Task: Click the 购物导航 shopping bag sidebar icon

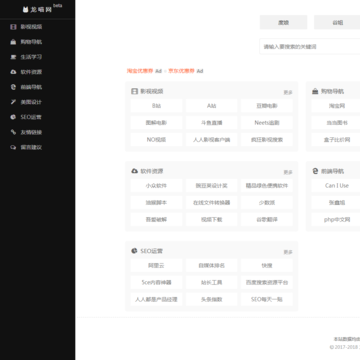Action: 13,42
